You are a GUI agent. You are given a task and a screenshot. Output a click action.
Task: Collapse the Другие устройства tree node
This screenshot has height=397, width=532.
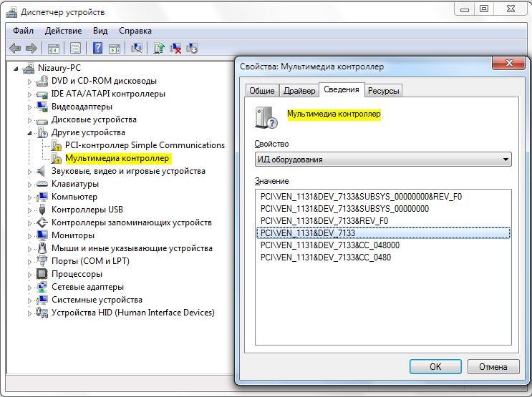pos(30,132)
